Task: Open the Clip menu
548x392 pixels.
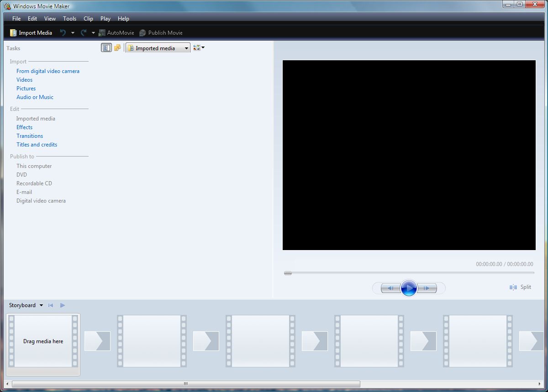Action: [88, 19]
